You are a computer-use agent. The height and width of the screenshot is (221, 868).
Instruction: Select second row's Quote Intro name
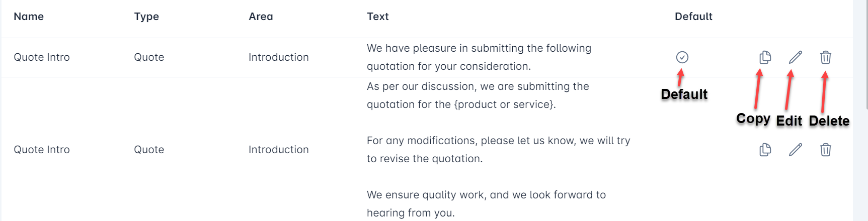(42, 150)
